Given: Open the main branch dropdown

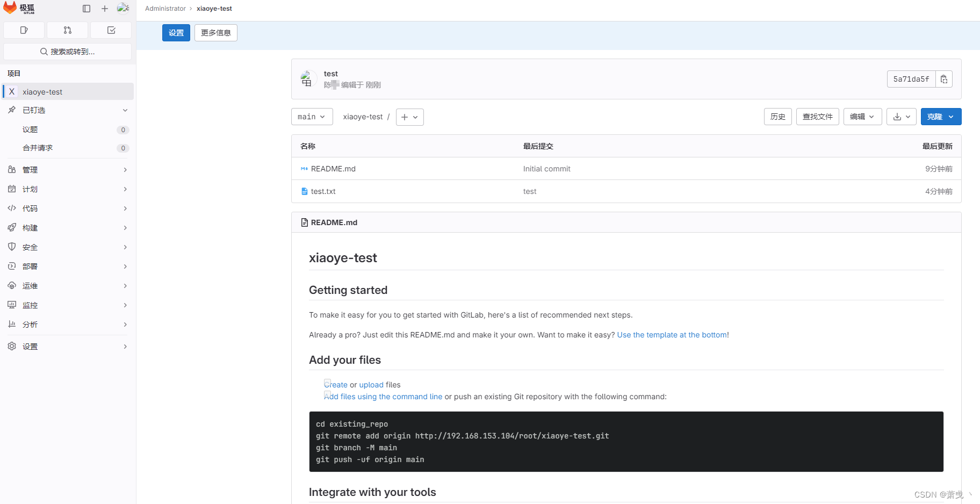Looking at the screenshot, I should tap(312, 117).
